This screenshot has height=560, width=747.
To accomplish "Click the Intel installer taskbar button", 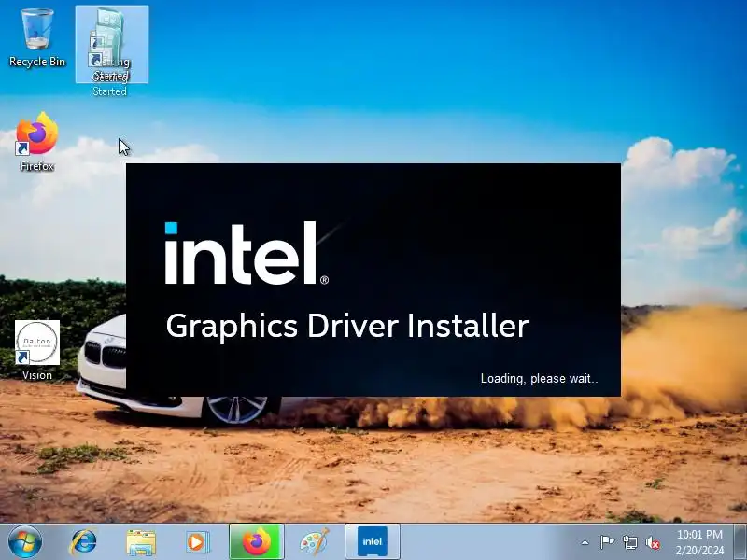I will point(372,542).
